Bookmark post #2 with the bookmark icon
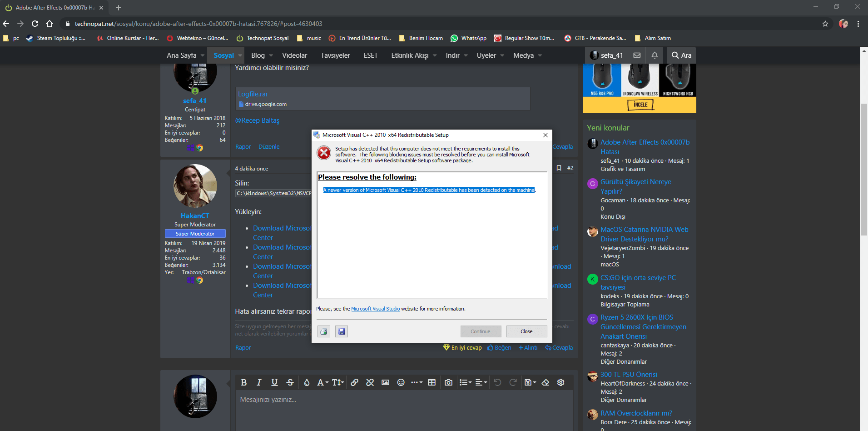 [559, 168]
